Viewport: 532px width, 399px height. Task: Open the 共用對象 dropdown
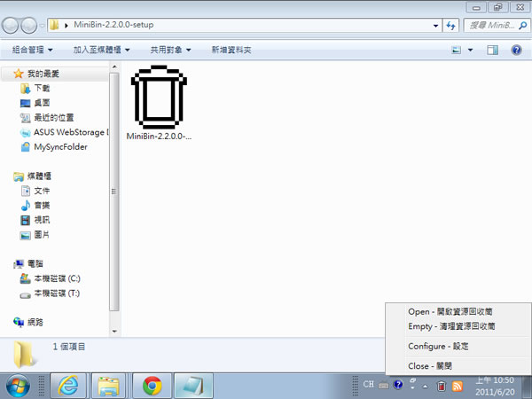pos(170,50)
